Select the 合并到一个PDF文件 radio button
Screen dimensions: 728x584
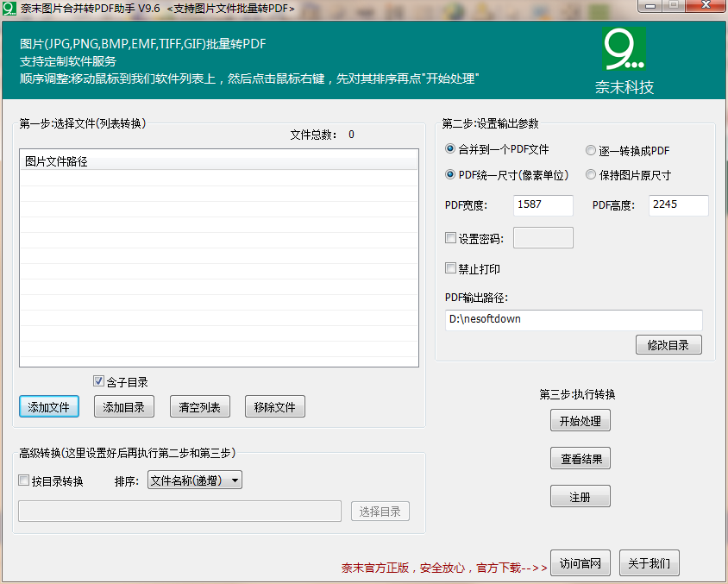tap(449, 149)
